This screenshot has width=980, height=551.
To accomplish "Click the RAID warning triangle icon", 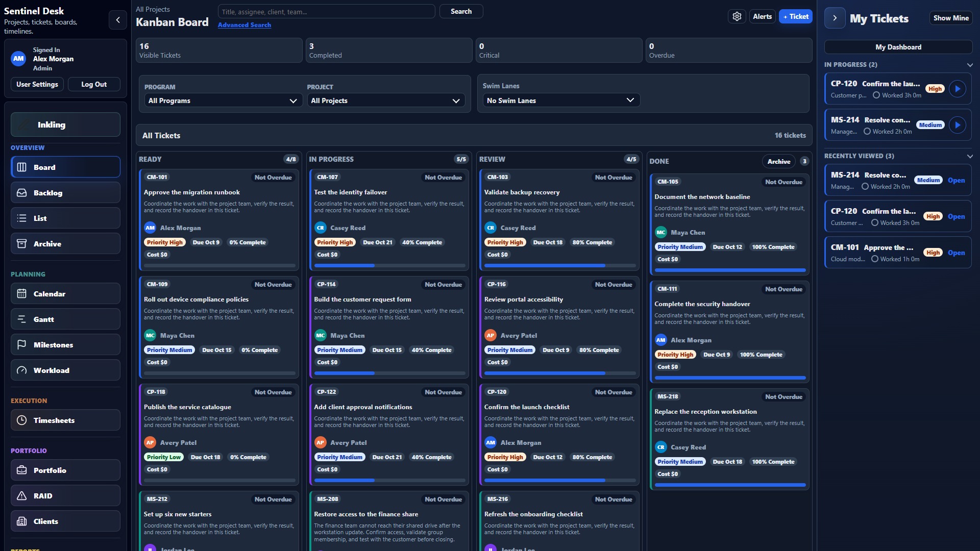I will pos(22,496).
